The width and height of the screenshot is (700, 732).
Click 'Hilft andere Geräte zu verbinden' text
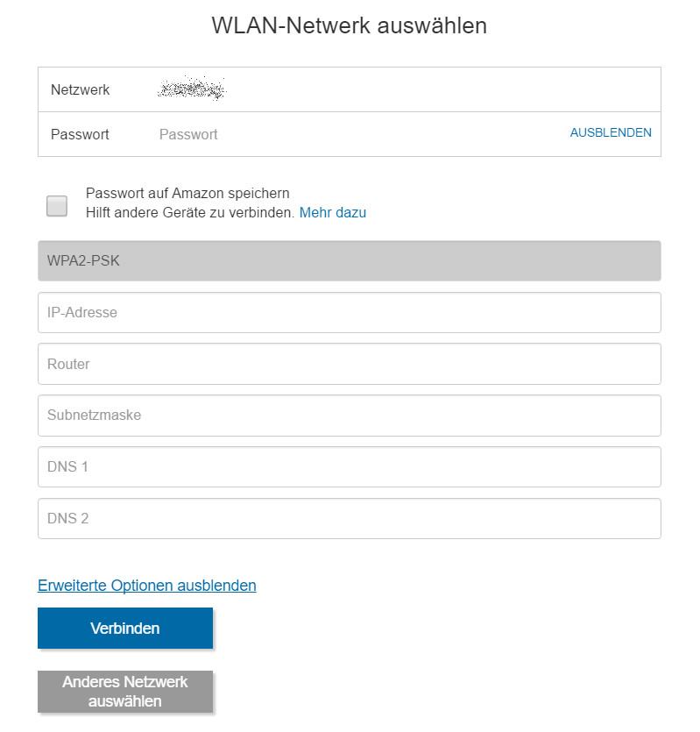click(x=189, y=212)
